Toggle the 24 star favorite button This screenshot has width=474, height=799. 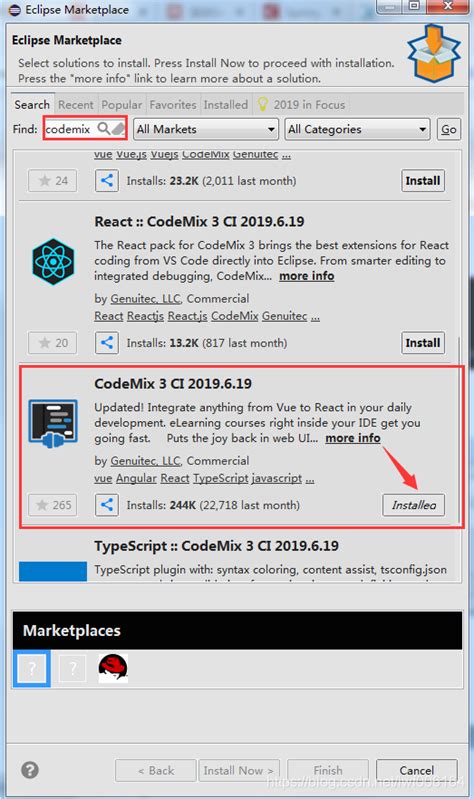tap(53, 180)
